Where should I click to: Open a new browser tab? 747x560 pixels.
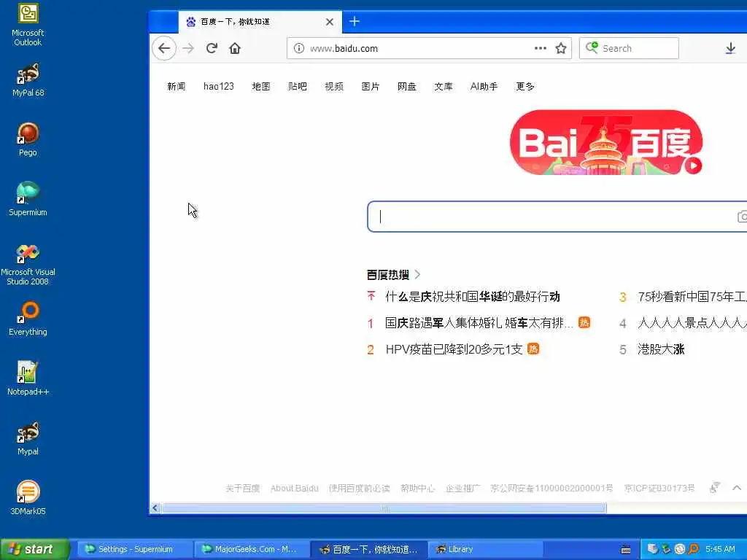pos(355,21)
